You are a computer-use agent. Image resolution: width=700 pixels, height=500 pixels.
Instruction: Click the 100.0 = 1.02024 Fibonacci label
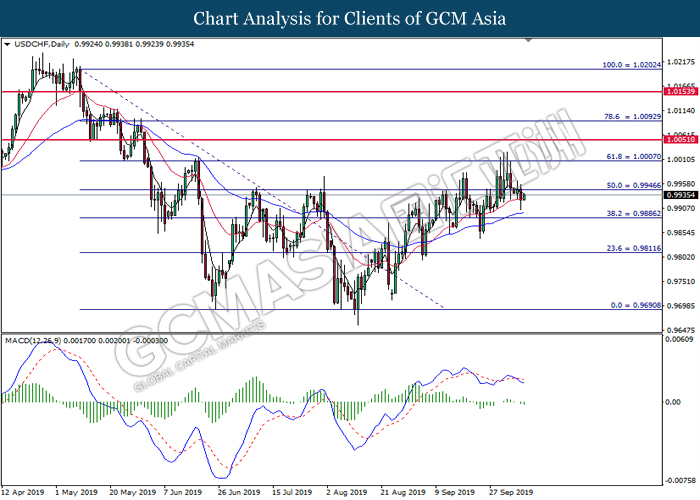pos(632,65)
